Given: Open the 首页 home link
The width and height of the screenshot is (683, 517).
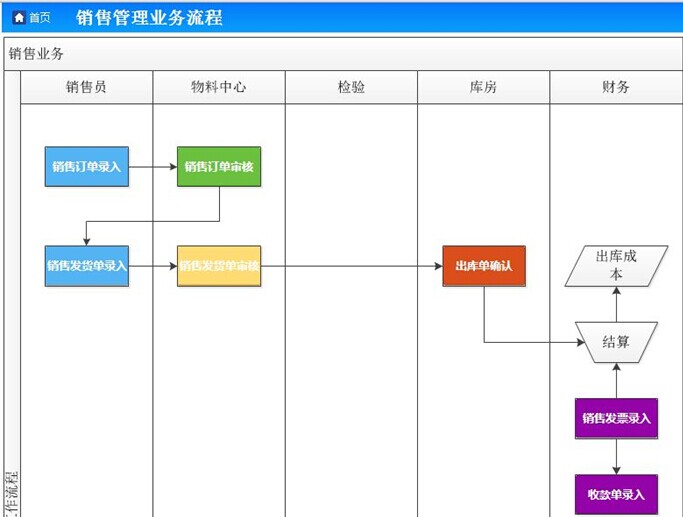Looking at the screenshot, I should coord(40,18).
